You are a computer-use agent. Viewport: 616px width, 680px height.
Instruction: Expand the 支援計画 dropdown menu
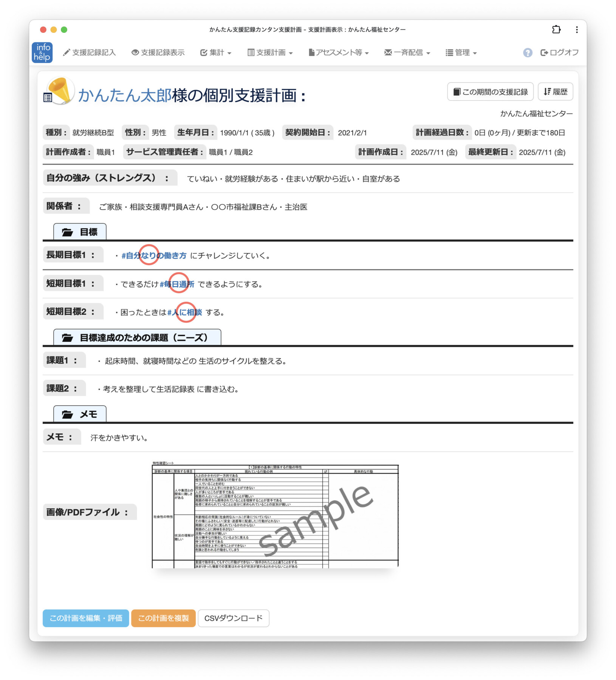click(x=270, y=53)
